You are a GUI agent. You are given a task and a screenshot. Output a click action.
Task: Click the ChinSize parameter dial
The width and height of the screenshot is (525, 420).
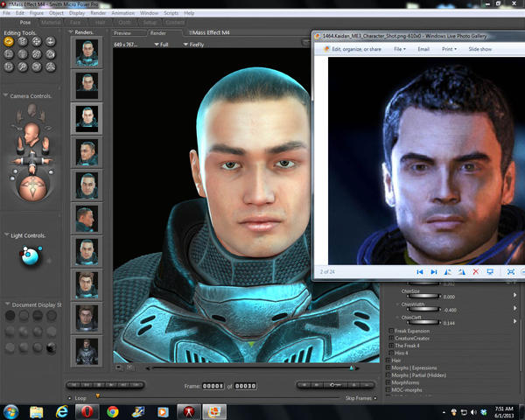(423, 296)
